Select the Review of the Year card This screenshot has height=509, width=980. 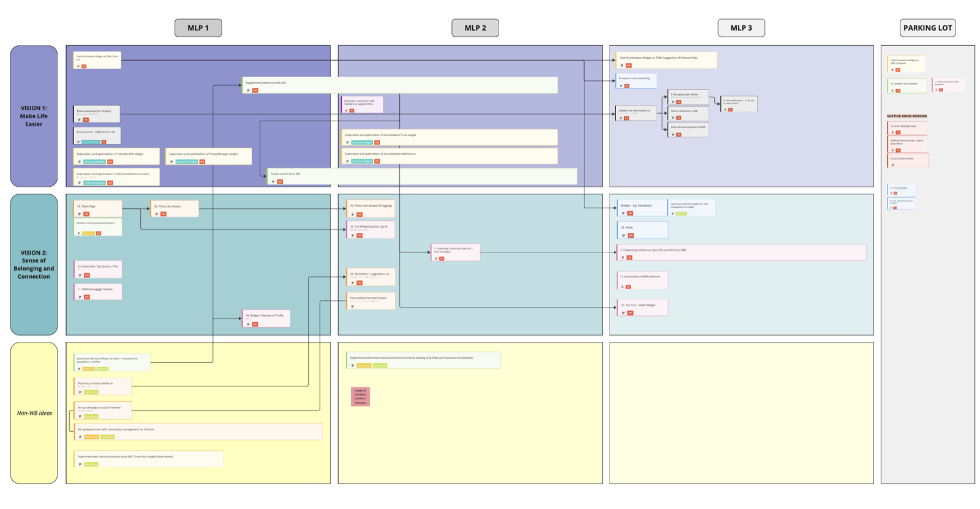point(948,85)
